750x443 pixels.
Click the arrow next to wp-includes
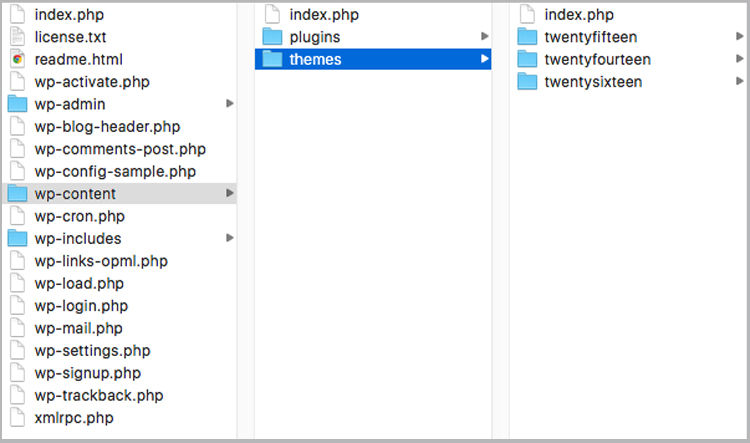(230, 238)
